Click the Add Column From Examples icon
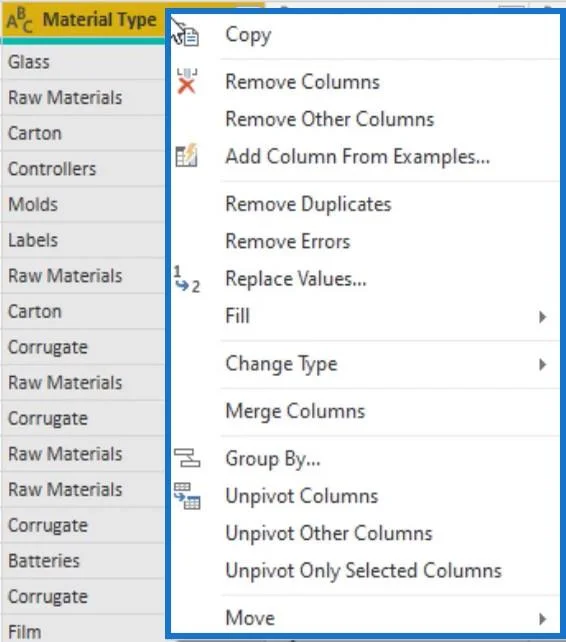The image size is (566, 642). pyautogui.click(x=186, y=156)
